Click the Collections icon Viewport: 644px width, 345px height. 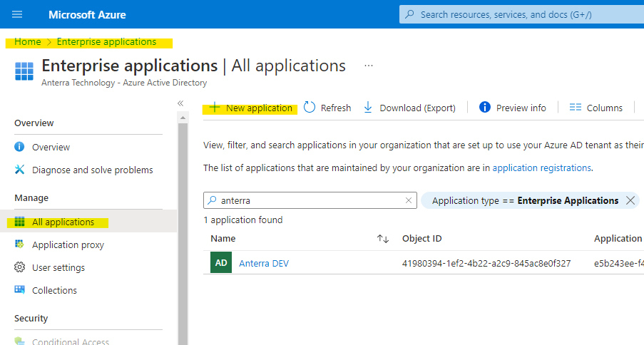[x=19, y=290]
